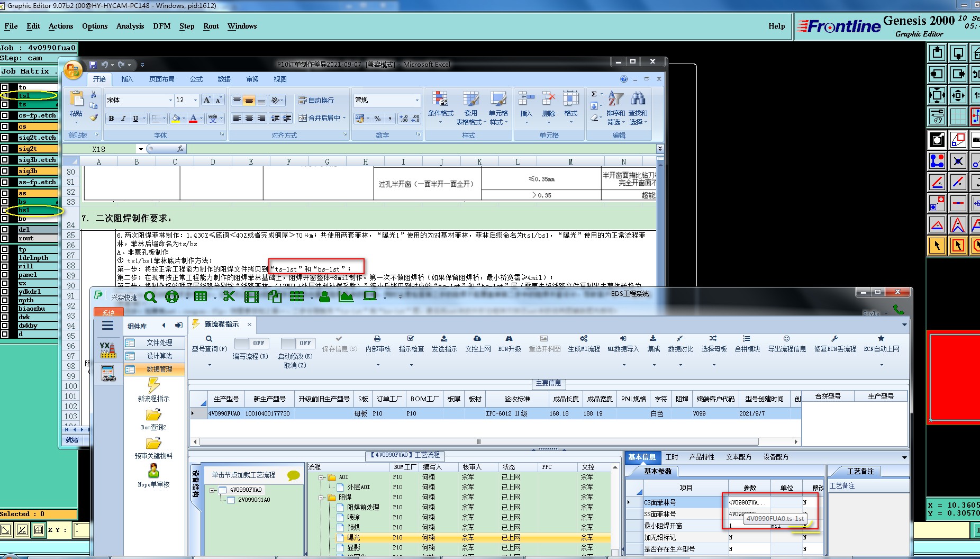
Task: Toggle the 编写流程(R) OFF switch
Action: point(251,343)
